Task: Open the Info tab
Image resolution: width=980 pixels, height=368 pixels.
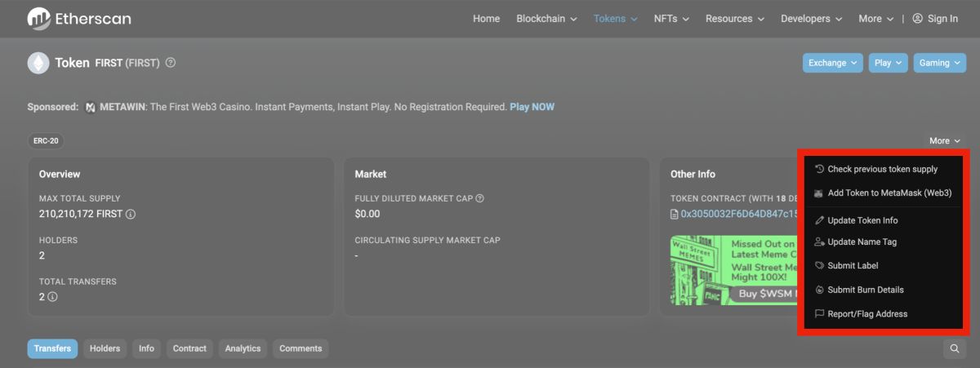Action: (146, 348)
